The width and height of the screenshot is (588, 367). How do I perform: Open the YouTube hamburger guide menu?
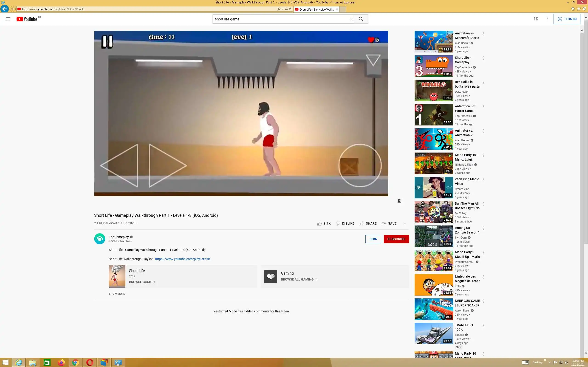click(x=8, y=19)
